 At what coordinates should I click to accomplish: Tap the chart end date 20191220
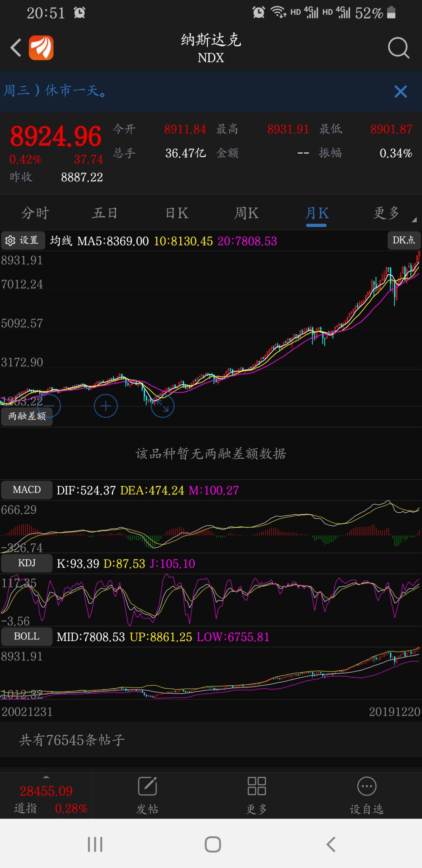[x=395, y=712]
